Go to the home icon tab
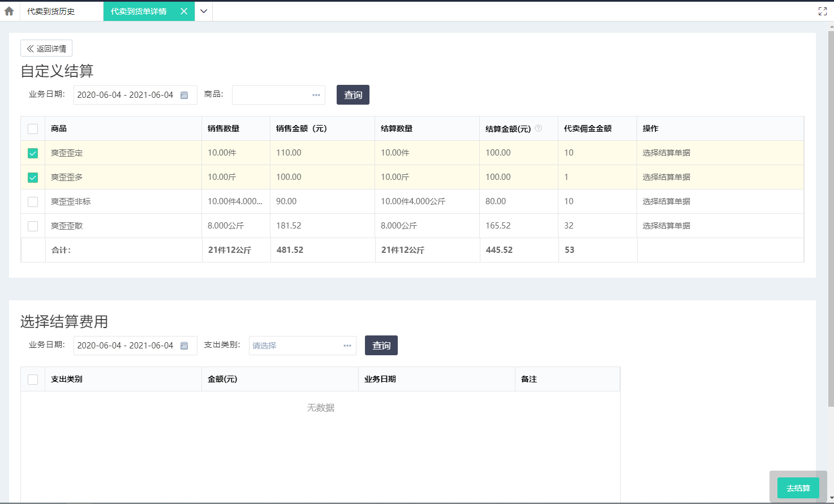Image resolution: width=834 pixels, height=504 pixels. (9, 11)
